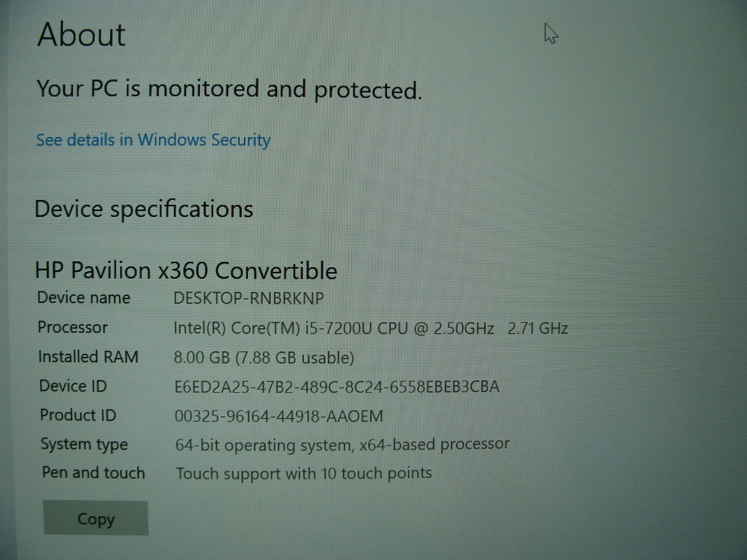Click the Product ID value 00325-96164-44918-AAOEM
This screenshot has width=747, height=560.
pos(279,416)
